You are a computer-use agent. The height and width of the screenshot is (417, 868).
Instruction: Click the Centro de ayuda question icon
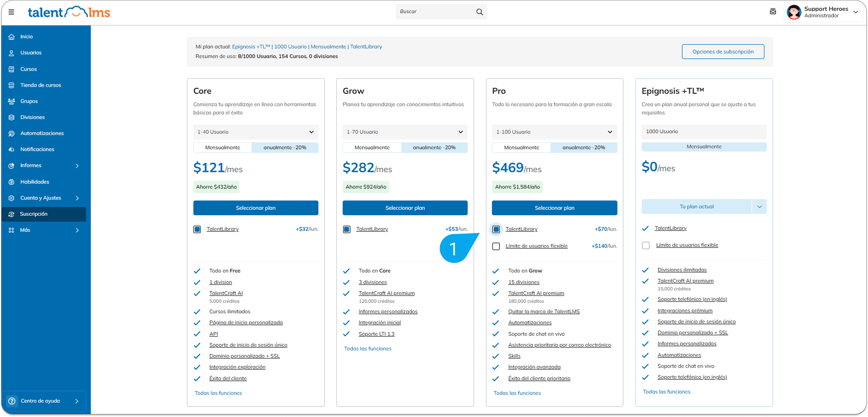point(12,401)
